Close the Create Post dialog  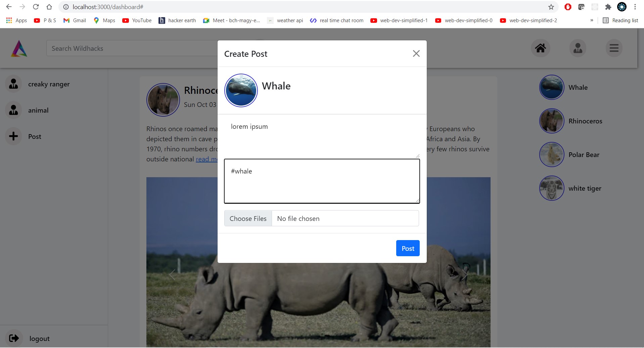click(416, 53)
